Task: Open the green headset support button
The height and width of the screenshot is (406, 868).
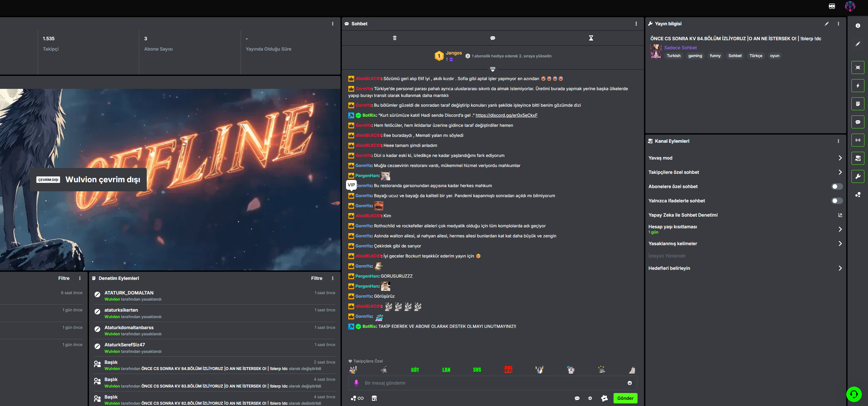Action: (x=854, y=394)
